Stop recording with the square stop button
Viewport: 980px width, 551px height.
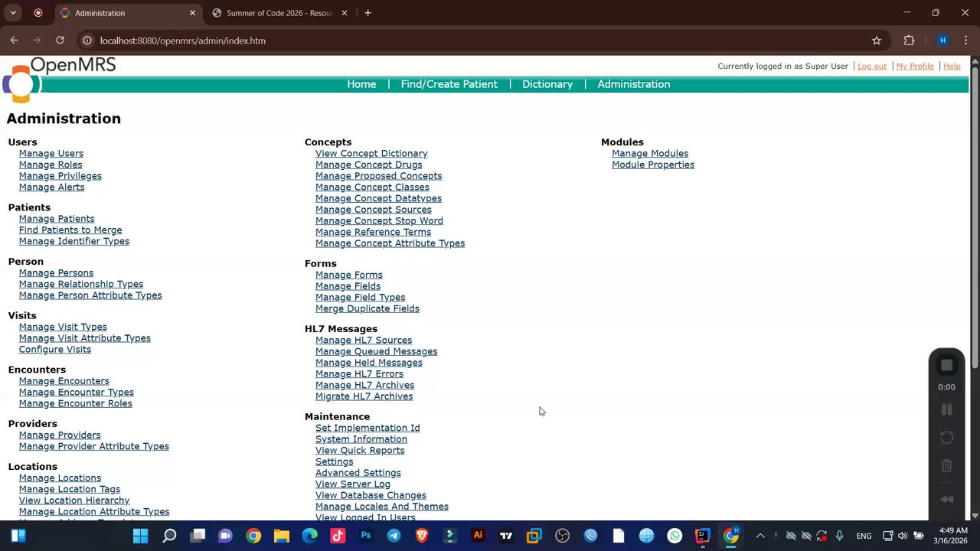(946, 365)
